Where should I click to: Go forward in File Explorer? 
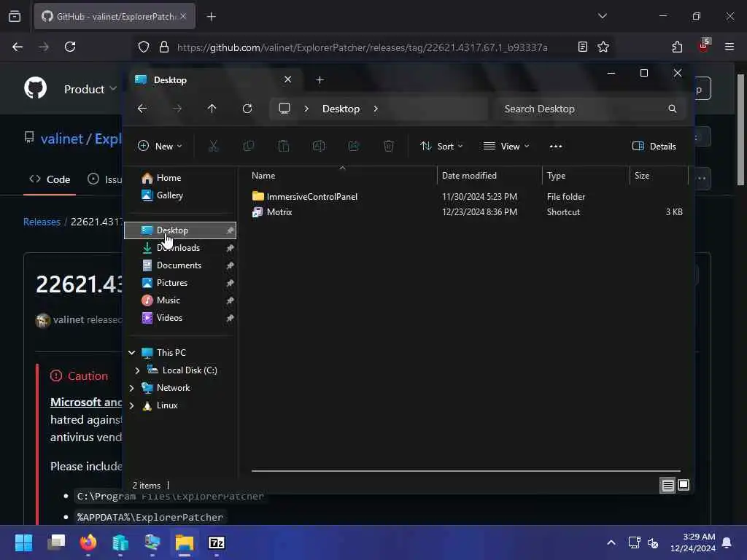coord(177,109)
